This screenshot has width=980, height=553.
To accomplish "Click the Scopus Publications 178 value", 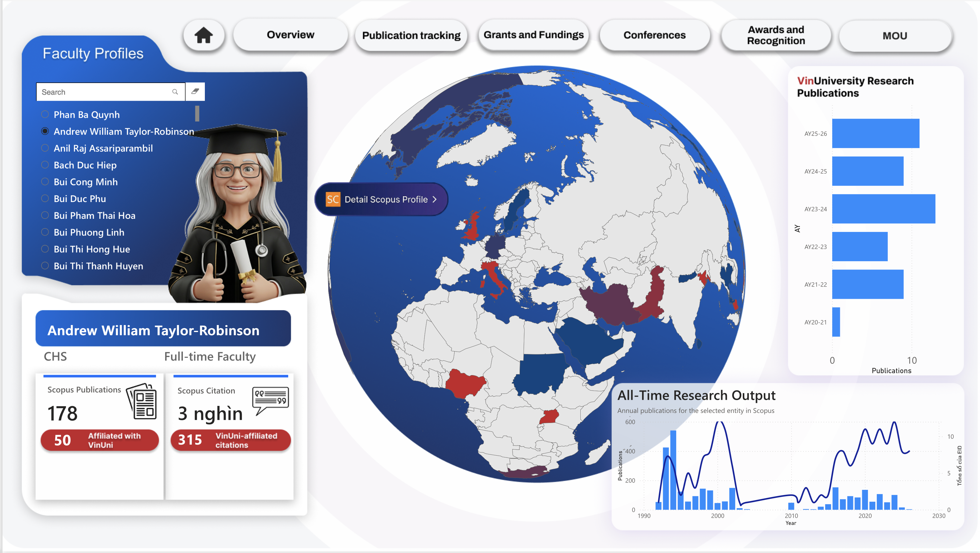I will 62,414.
